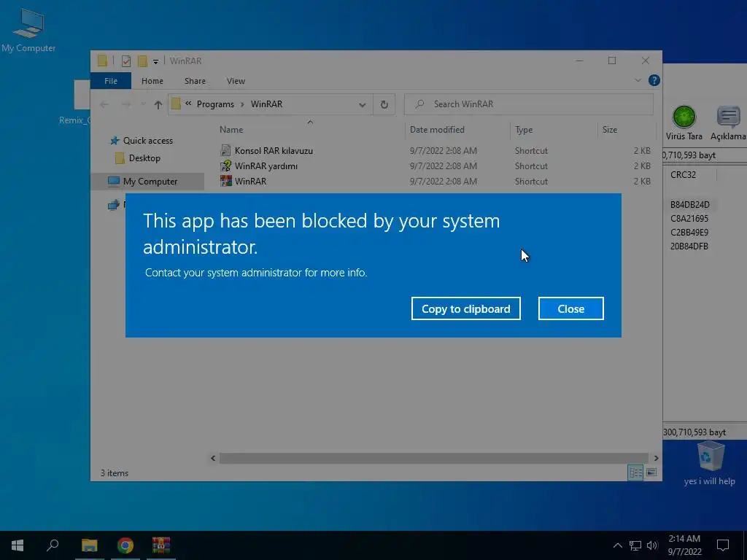Switch to the Home ribbon tab
747x560 pixels.
(x=152, y=81)
